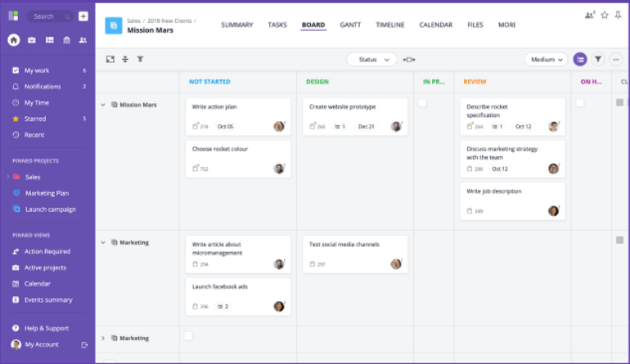
Task: Open the MORE tab menu
Action: pos(507,25)
